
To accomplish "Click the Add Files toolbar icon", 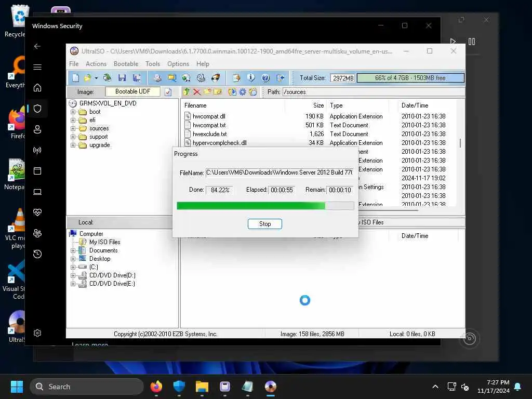I will pyautogui.click(x=236, y=78).
